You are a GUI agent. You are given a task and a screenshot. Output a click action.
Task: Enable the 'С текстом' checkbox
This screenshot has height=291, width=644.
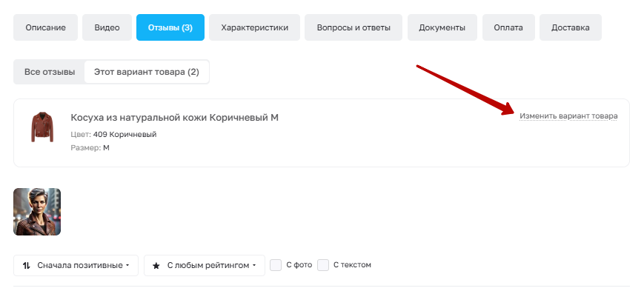pyautogui.click(x=323, y=265)
